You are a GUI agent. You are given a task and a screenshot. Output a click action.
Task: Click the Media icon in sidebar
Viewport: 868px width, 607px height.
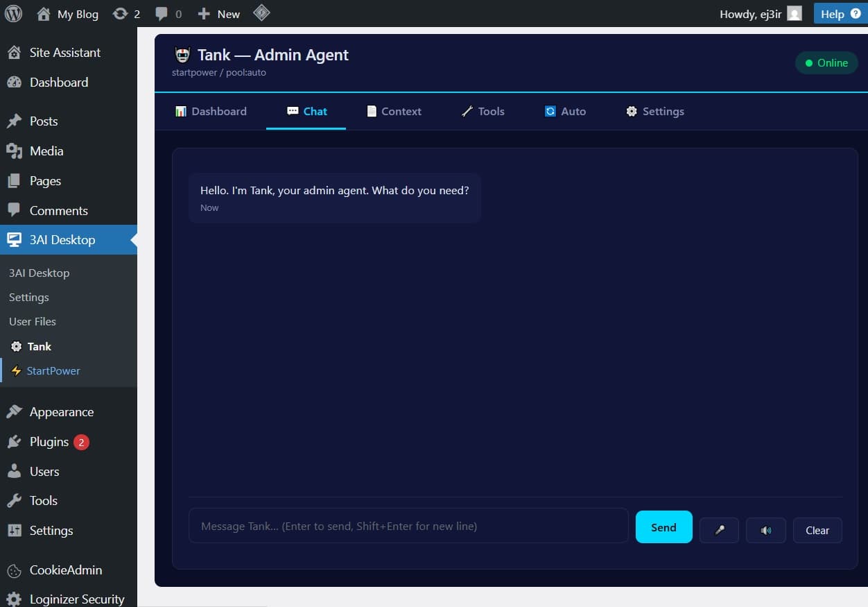[14, 151]
